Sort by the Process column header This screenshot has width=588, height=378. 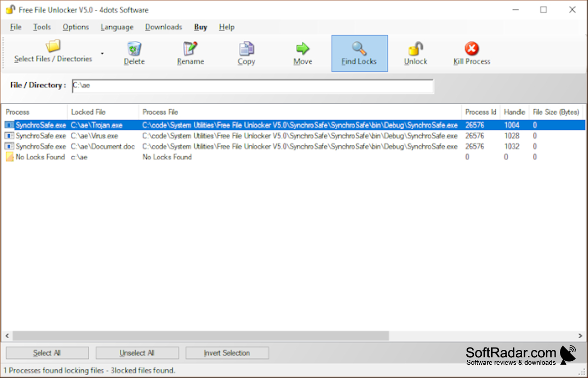[34, 112]
